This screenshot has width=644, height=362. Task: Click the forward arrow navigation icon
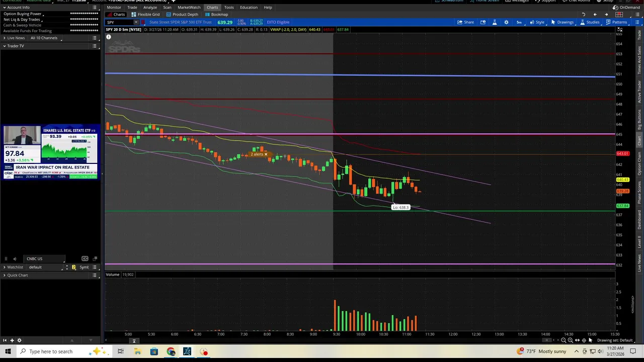tap(606, 15)
